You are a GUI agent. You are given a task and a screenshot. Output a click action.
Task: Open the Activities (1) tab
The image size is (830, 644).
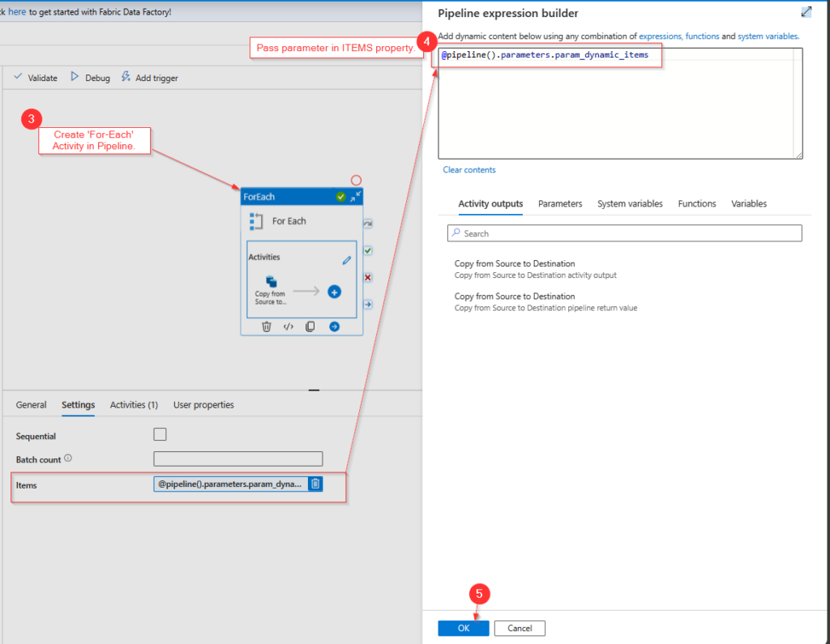(134, 405)
